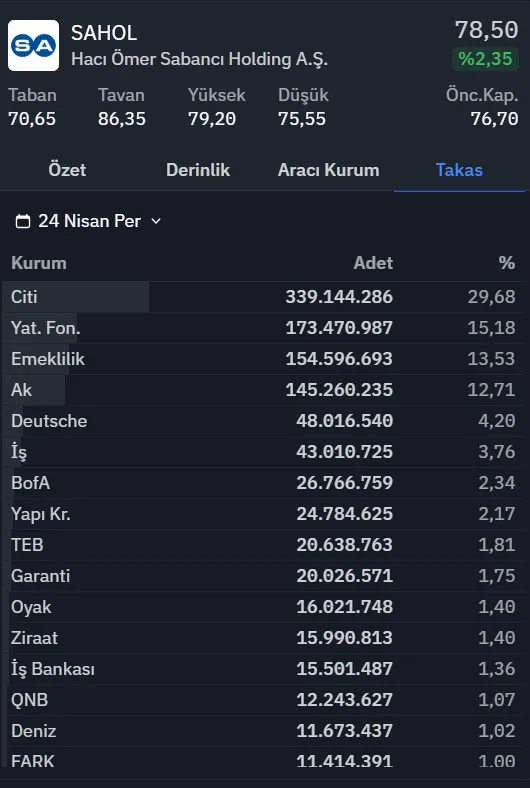
Task: Click the % column header
Action: (507, 263)
